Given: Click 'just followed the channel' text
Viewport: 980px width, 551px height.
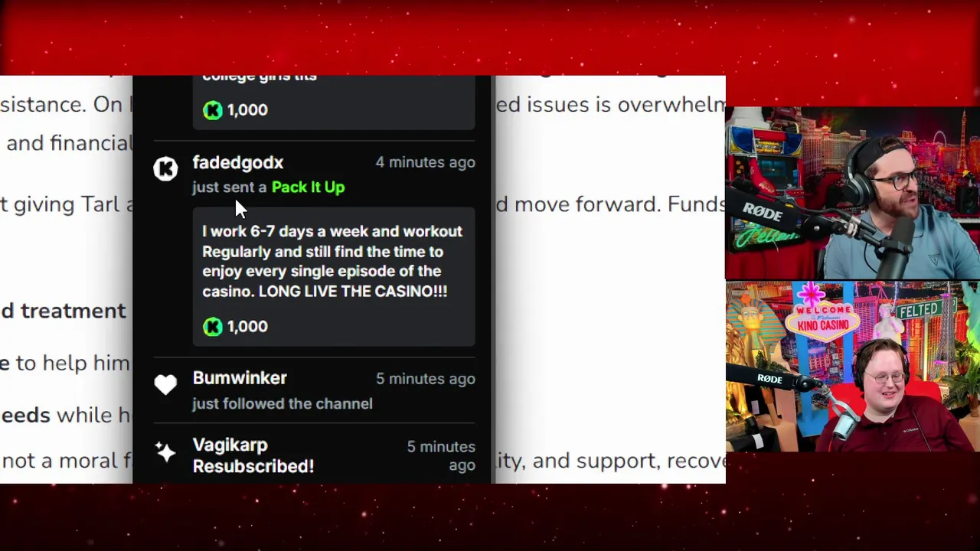Looking at the screenshot, I should coord(283,403).
